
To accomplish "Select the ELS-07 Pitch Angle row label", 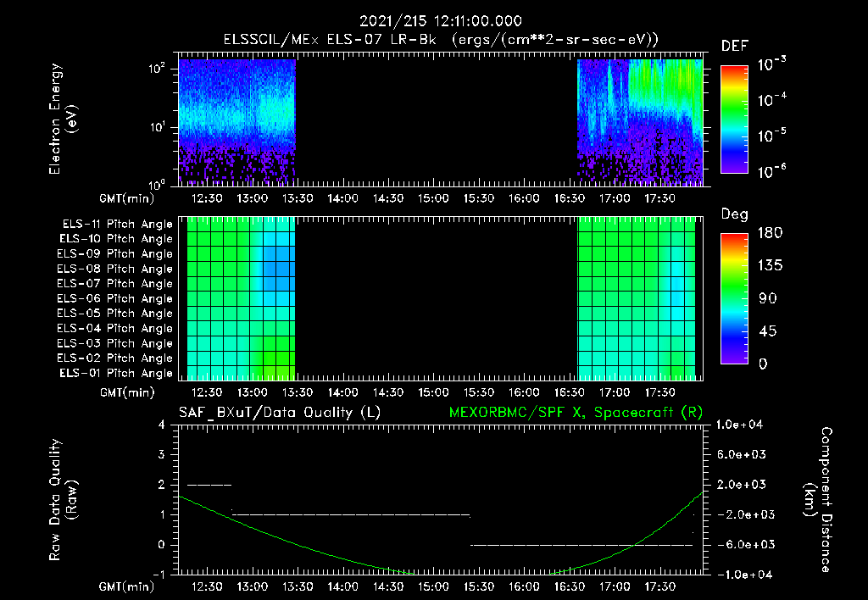I will click(114, 283).
